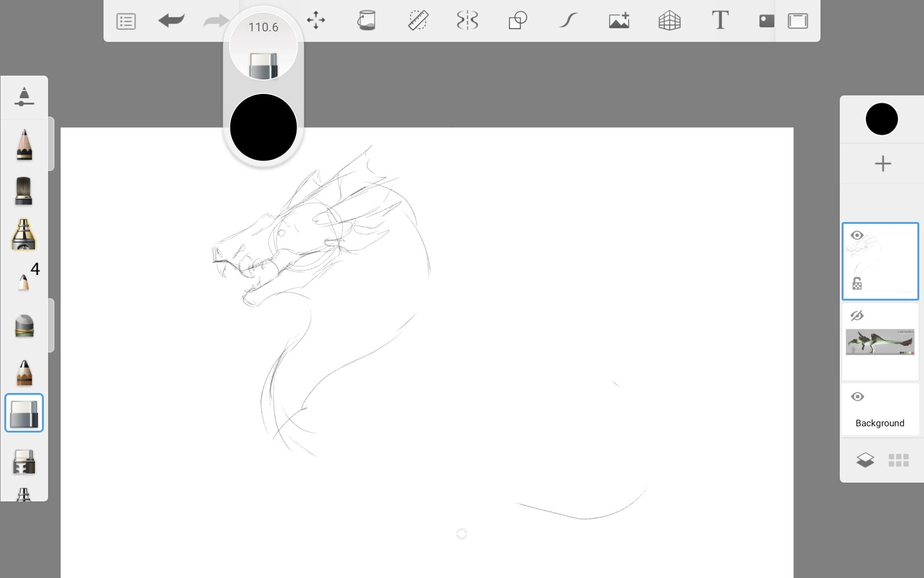The image size is (924, 578).
Task: Open the main menu
Action: coord(125,21)
